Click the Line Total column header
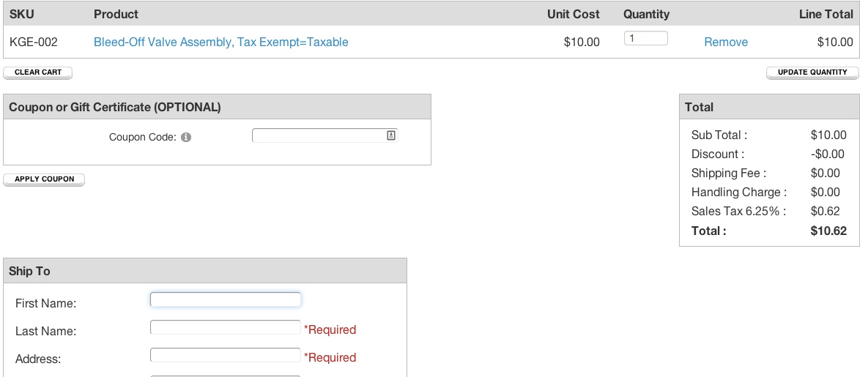The width and height of the screenshot is (868, 377). (x=826, y=15)
